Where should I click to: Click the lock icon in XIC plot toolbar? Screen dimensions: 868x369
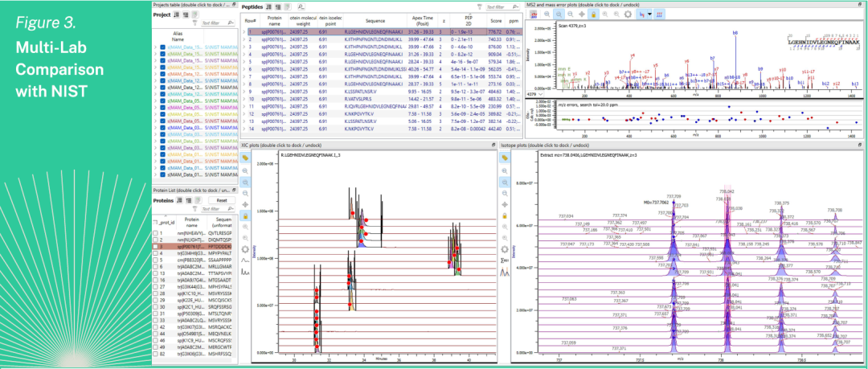[245, 215]
